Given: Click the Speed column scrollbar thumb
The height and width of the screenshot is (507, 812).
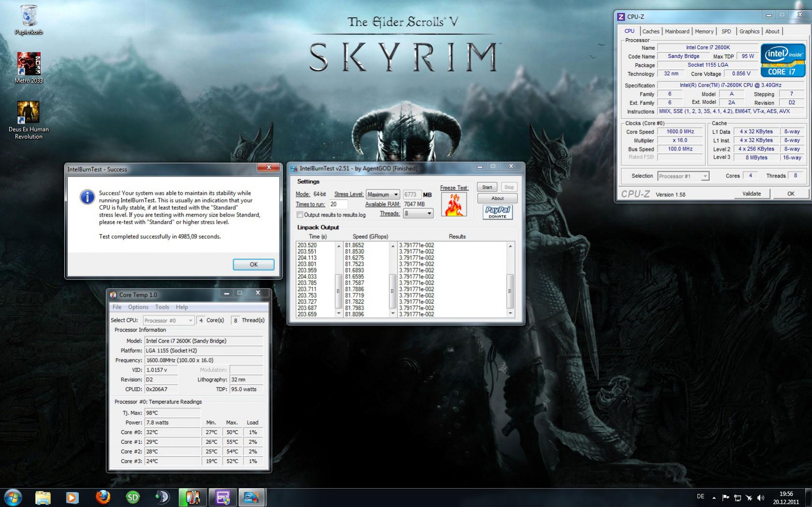Looking at the screenshot, I should pos(392,291).
